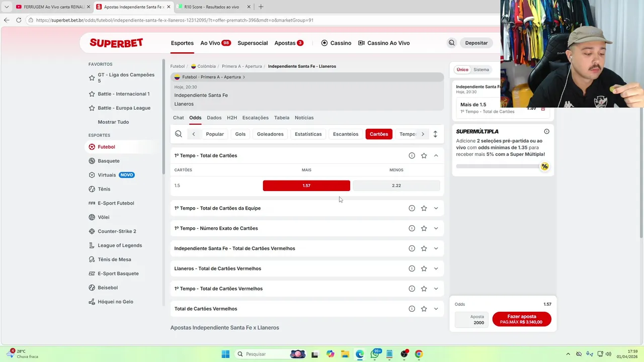644x362 pixels.
Task: Select the Escanteios market filter
Action: coord(346,134)
